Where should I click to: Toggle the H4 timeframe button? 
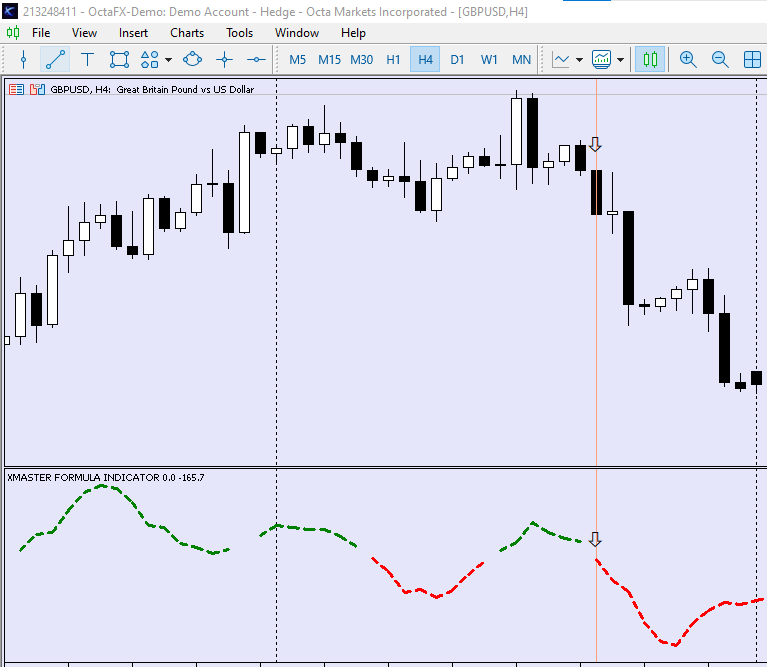coord(425,60)
